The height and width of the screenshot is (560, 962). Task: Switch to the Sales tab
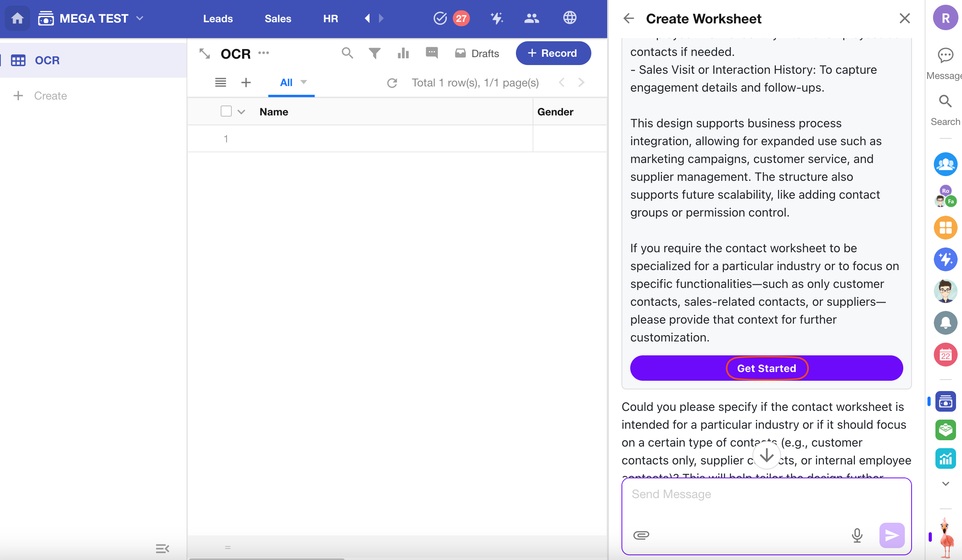pos(278,19)
